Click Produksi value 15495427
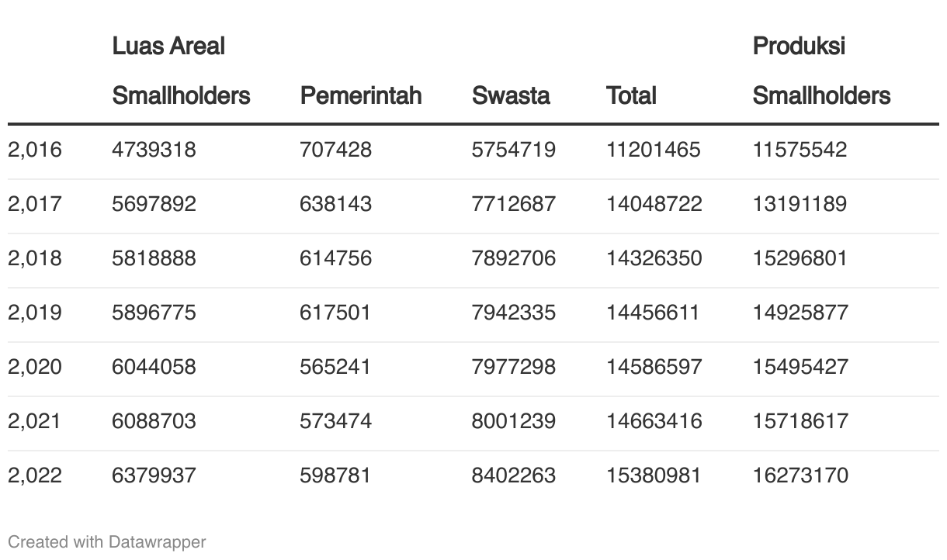The width and height of the screenshot is (947, 560). 800,367
